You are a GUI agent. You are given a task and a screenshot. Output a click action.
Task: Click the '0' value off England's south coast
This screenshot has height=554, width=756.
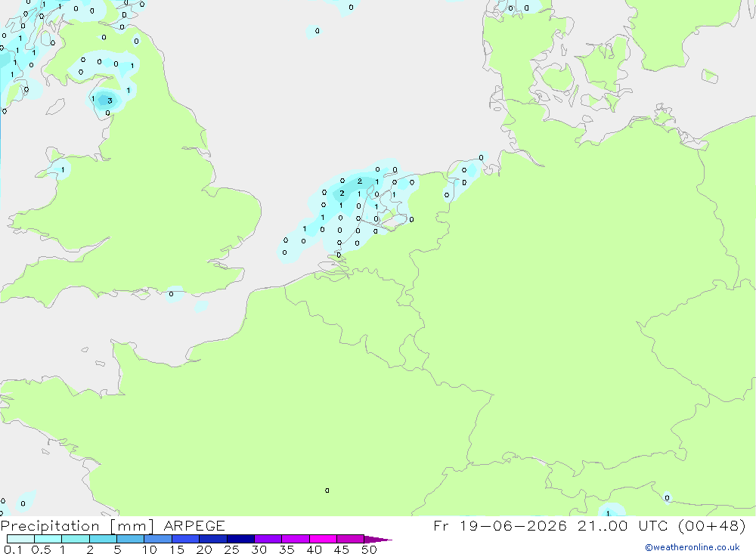pyautogui.click(x=171, y=294)
